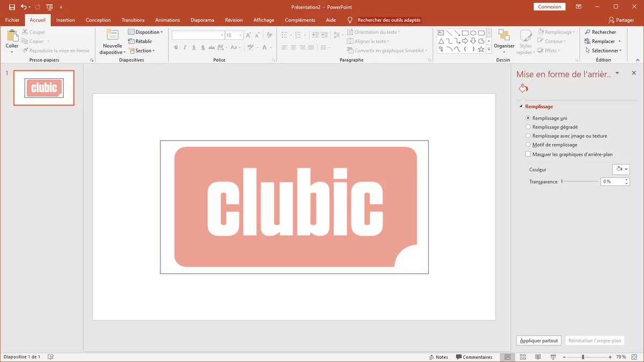Select the rectangle shape in gallery

pyautogui.click(x=465, y=33)
